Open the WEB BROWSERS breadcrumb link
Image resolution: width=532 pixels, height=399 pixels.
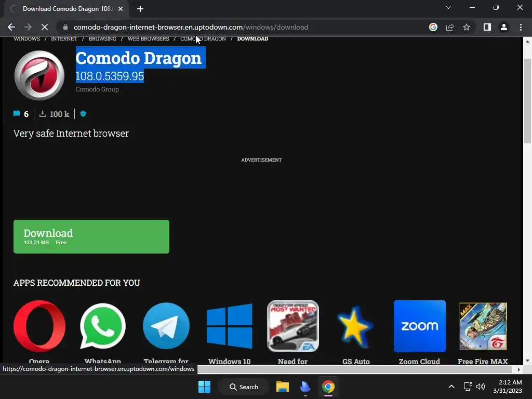tap(148, 38)
